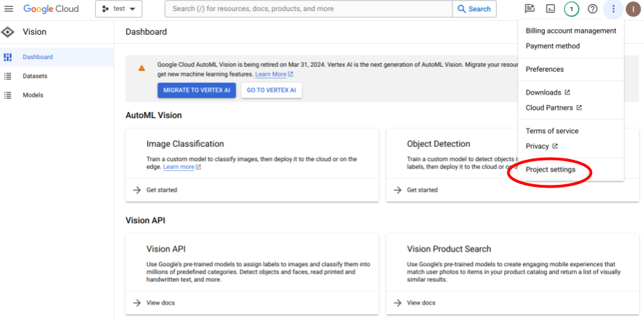Click the blue Search button
Image resolution: width=644 pixels, height=321 pixels.
coord(474,9)
